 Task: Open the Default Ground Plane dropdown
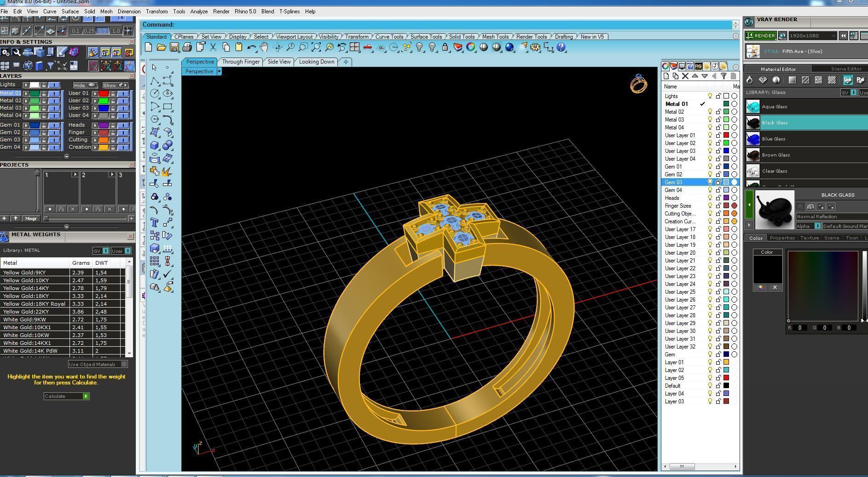pyautogui.click(x=845, y=226)
